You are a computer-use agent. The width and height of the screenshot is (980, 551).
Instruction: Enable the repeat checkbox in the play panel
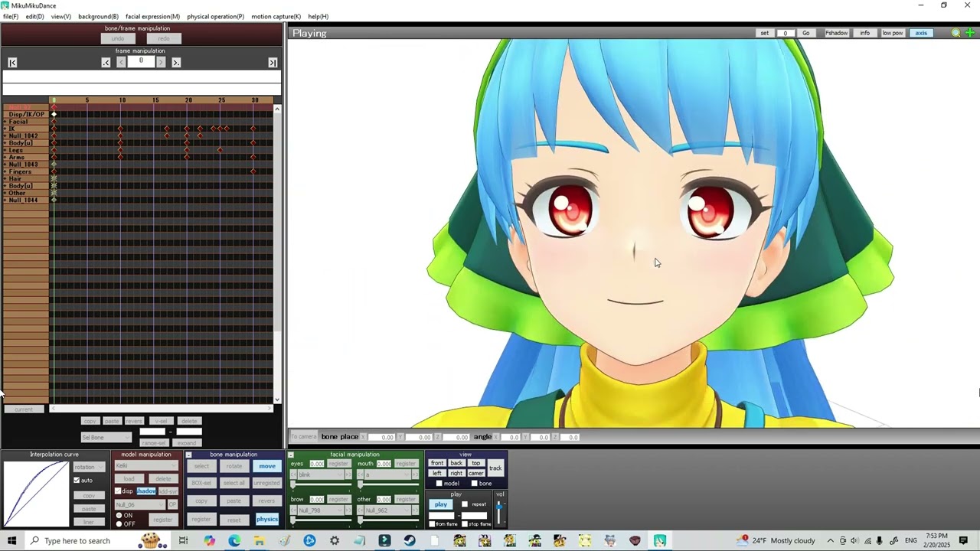click(465, 504)
